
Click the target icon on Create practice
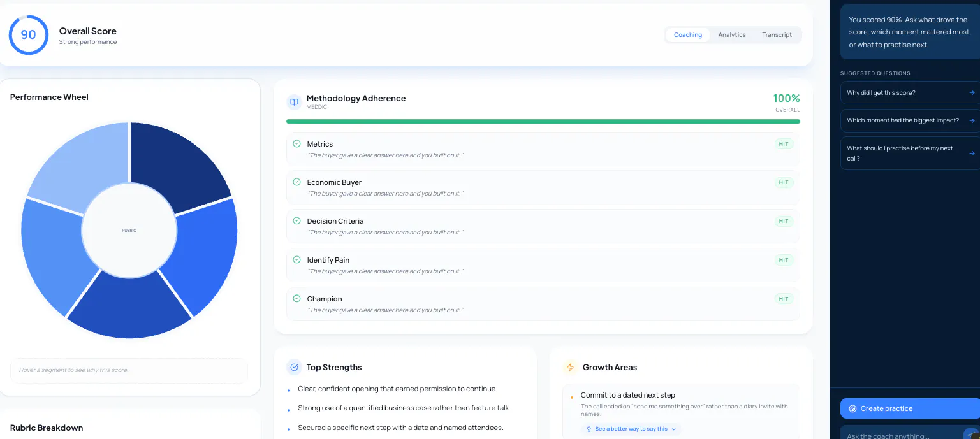[852, 408]
